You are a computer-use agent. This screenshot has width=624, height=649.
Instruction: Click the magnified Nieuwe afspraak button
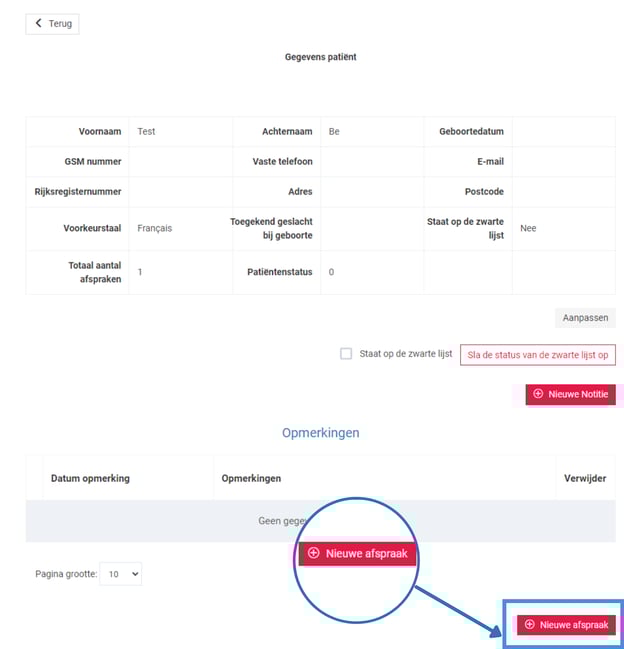357,553
